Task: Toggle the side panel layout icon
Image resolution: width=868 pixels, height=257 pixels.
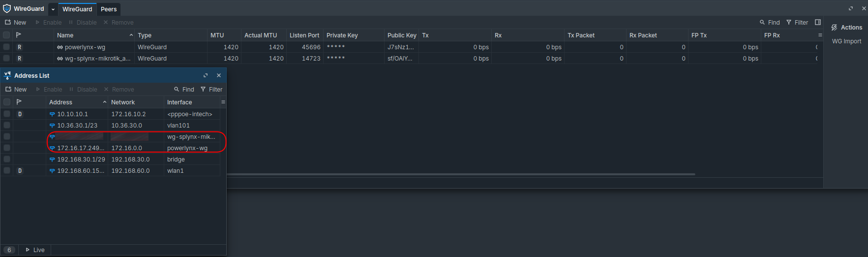Action: click(818, 22)
